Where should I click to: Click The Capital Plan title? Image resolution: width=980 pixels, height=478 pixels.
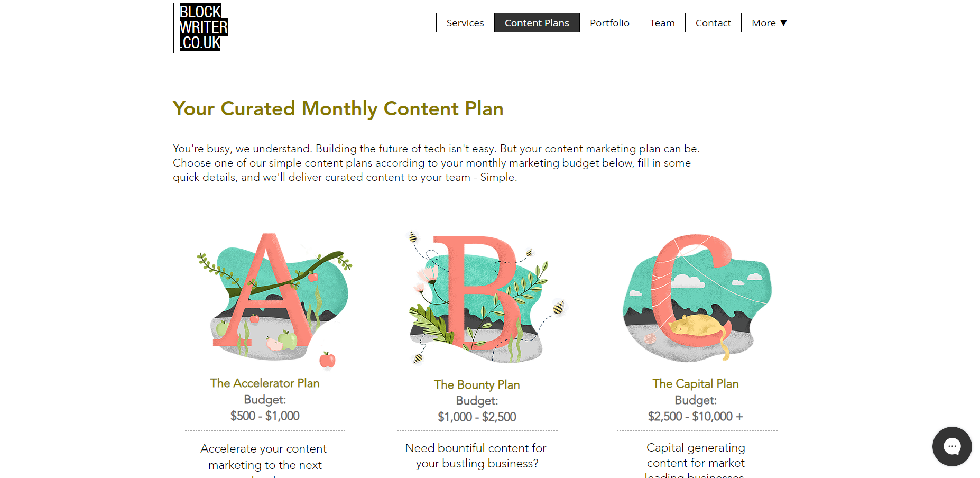point(695,383)
